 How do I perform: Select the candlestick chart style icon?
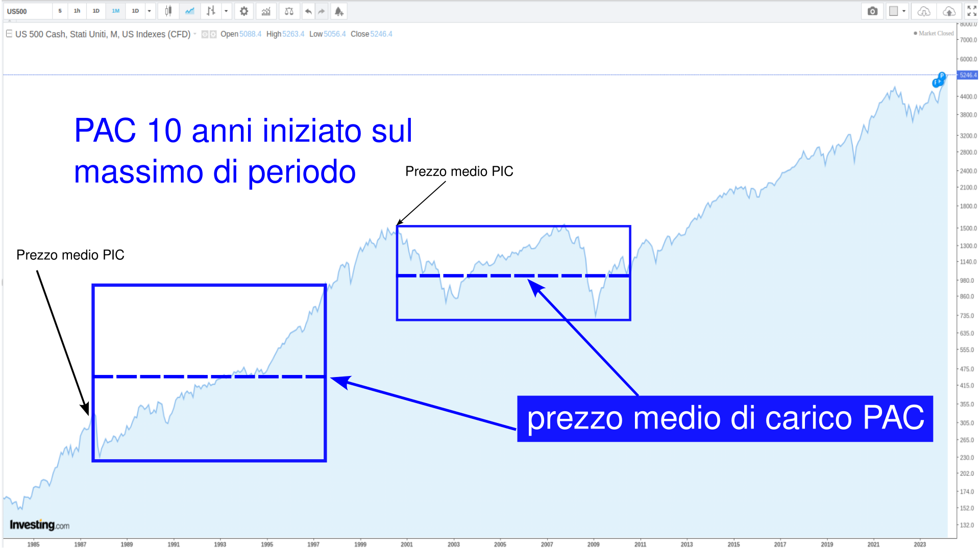pyautogui.click(x=168, y=11)
